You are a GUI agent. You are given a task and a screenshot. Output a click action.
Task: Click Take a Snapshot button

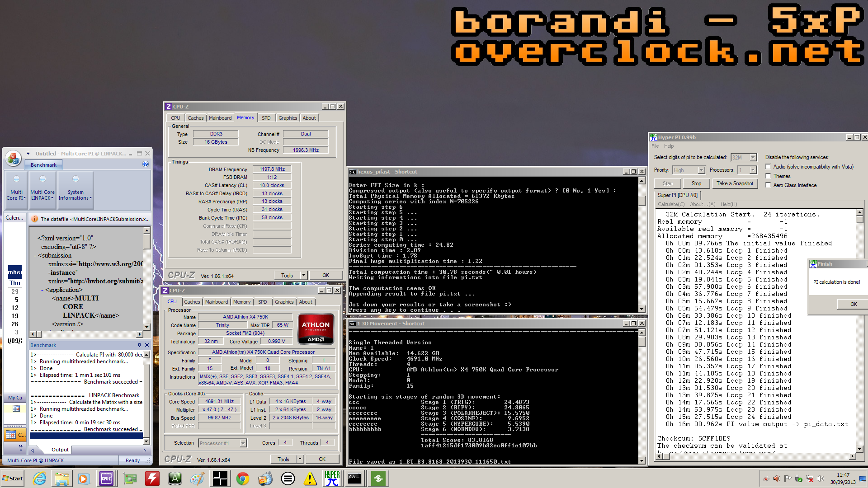point(735,183)
